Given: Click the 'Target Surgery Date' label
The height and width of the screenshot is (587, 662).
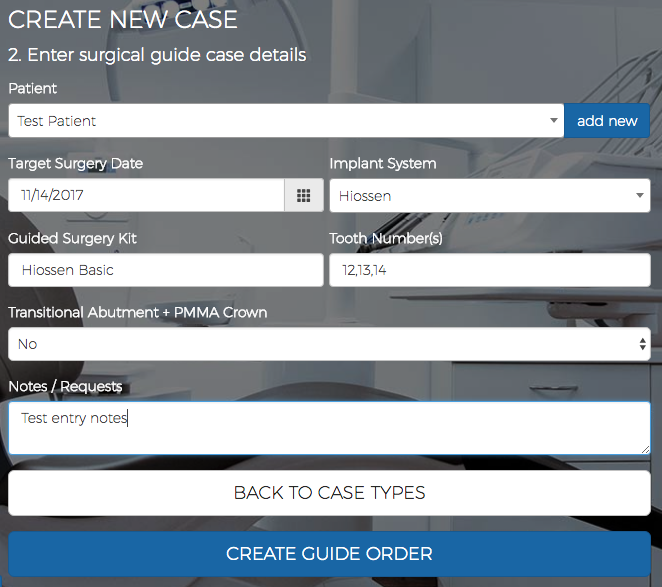Looking at the screenshot, I should click(x=76, y=164).
